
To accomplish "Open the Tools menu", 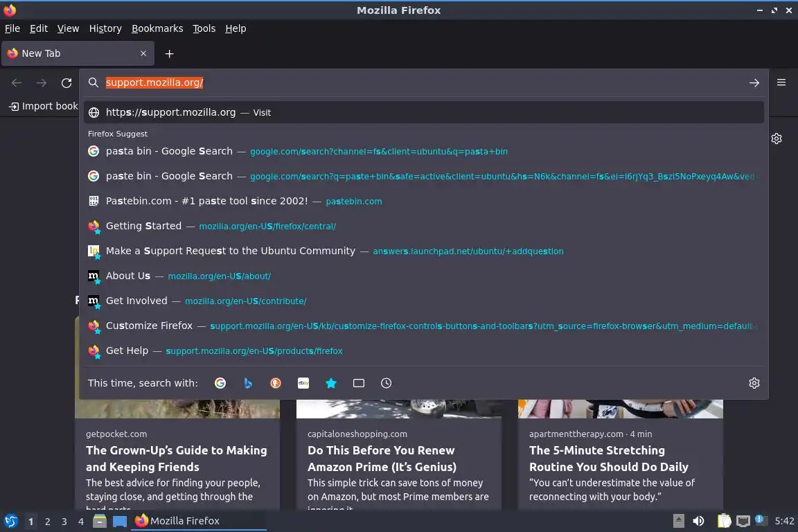I will pos(204,28).
